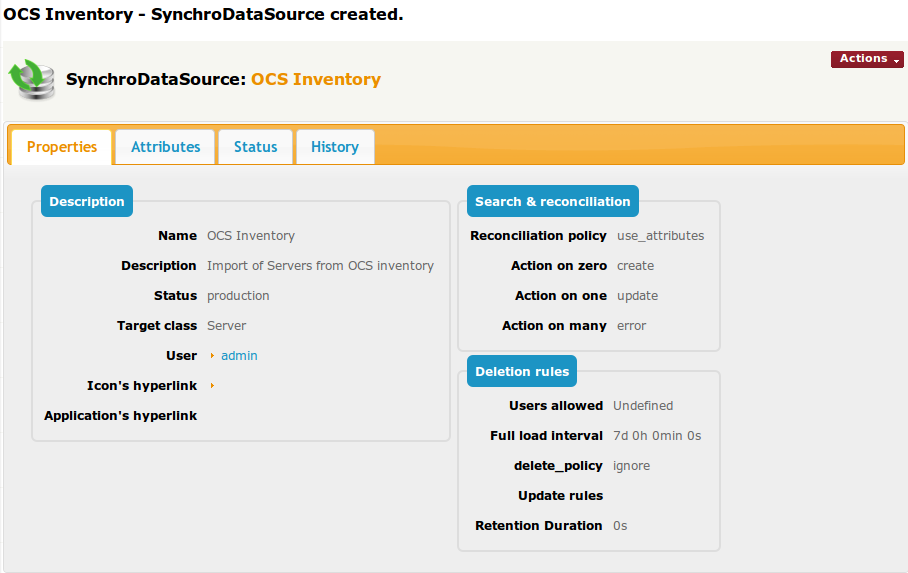Select the Status tab
The height and width of the screenshot is (573, 908).
coord(255,147)
